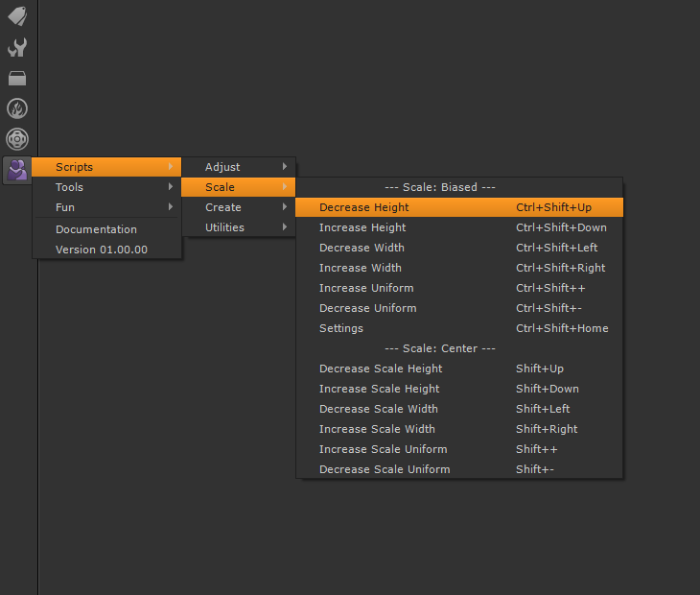Screen dimensions: 700x595
Task: Click the Shift+Up shortcut label
Action: click(x=540, y=369)
